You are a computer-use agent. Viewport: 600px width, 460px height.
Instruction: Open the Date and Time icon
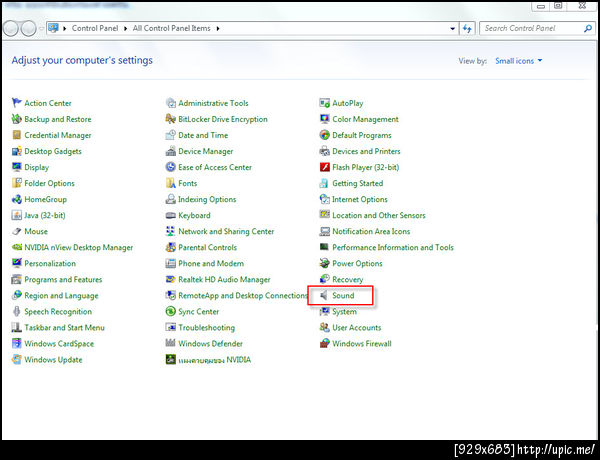tap(170, 135)
